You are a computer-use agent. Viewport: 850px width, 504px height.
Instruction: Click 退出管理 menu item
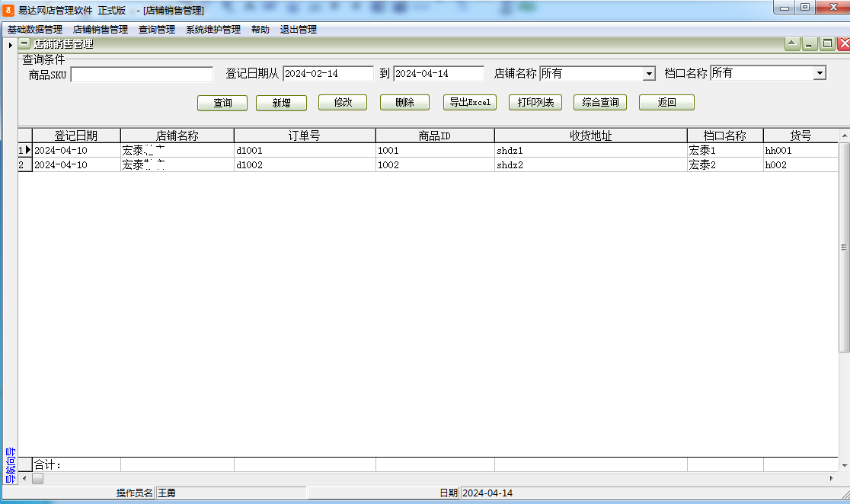pos(298,29)
